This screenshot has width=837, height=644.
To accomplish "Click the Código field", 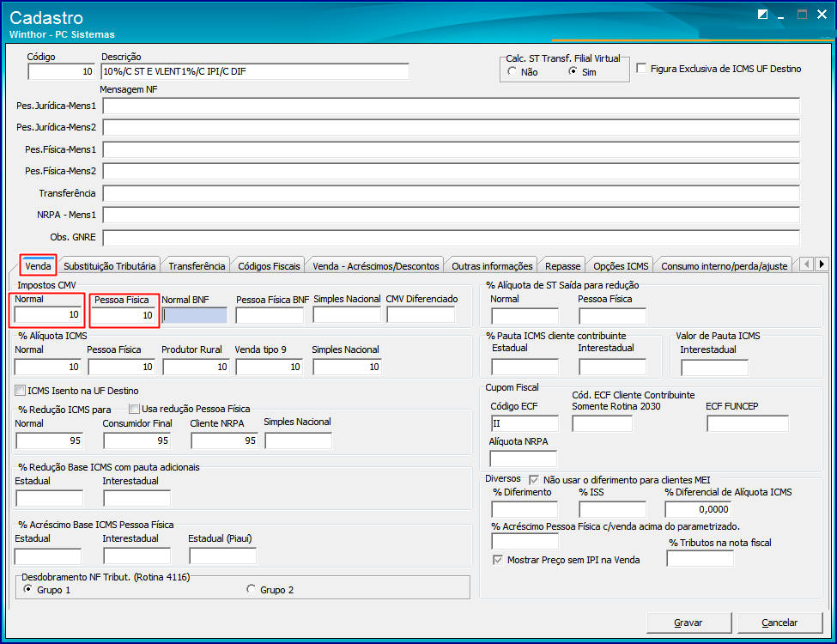I will point(62,71).
